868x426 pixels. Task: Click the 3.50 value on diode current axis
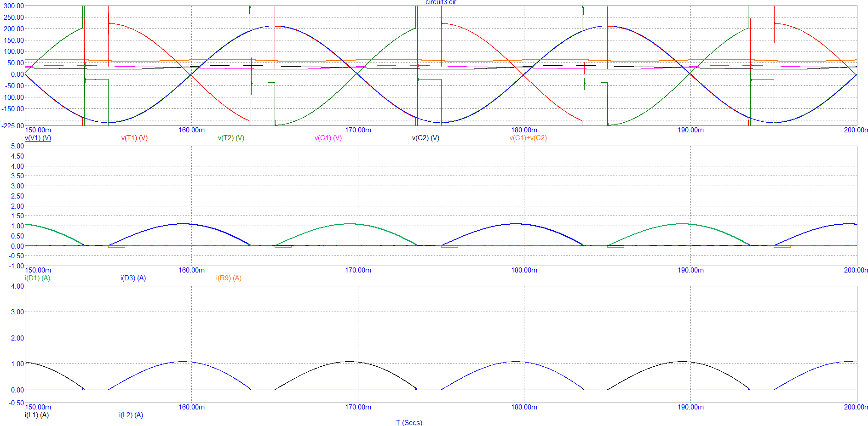click(x=17, y=176)
